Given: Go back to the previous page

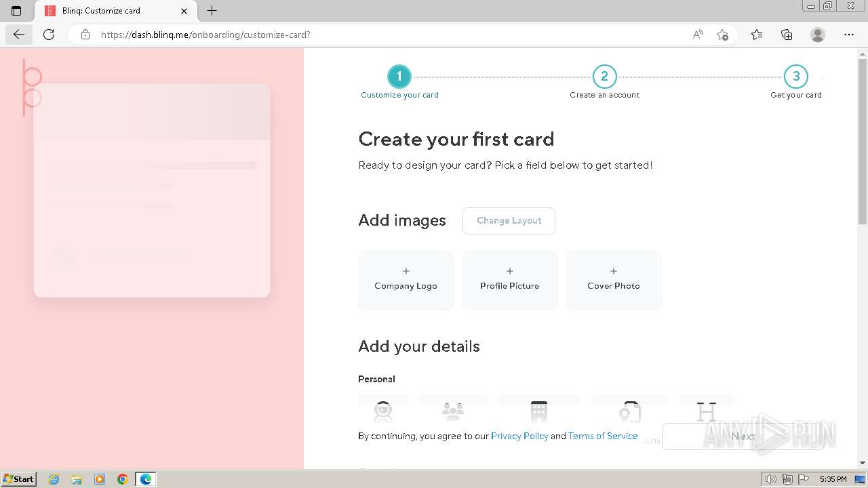Looking at the screenshot, I should coord(19,35).
